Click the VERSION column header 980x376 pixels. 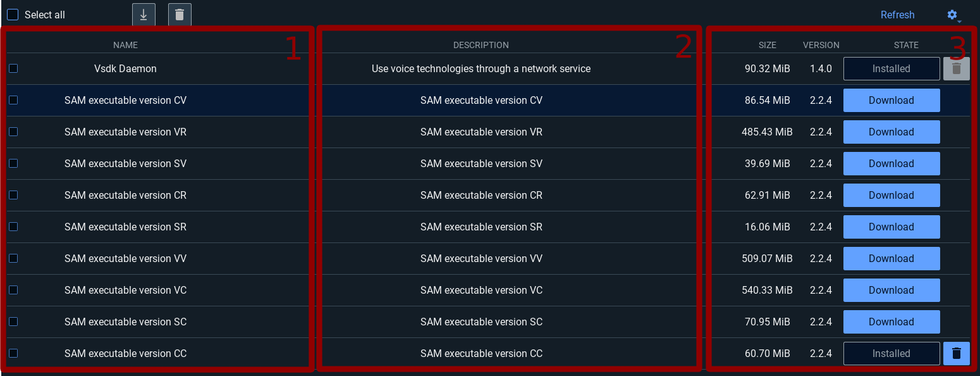(821, 46)
